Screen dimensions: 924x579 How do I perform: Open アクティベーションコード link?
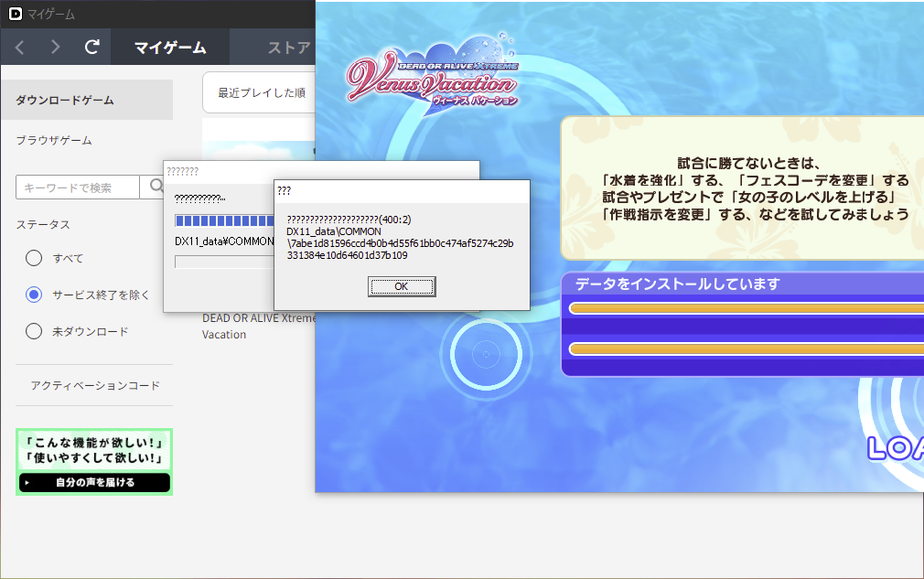pos(95,385)
